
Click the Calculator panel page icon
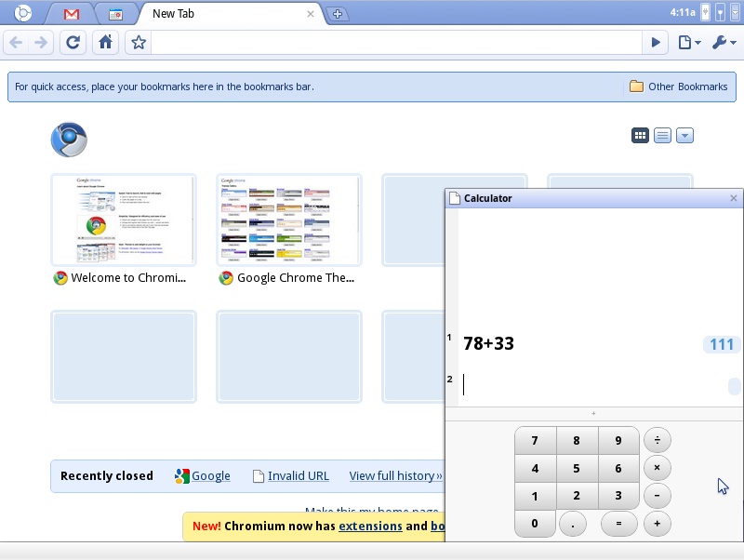click(455, 198)
